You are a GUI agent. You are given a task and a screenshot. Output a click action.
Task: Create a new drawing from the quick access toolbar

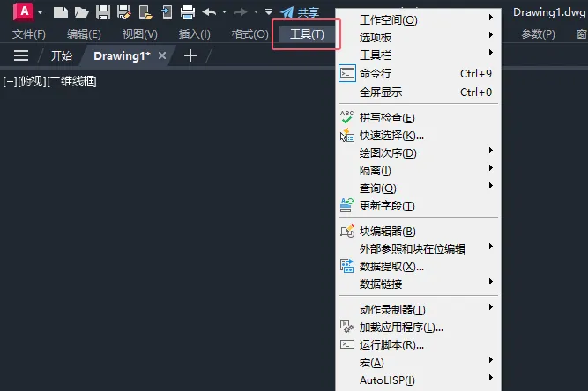tap(60, 12)
